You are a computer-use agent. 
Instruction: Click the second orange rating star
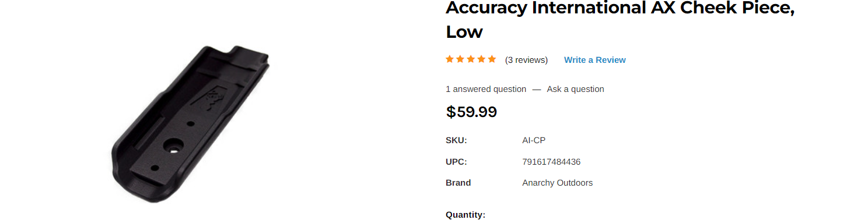coord(460,59)
